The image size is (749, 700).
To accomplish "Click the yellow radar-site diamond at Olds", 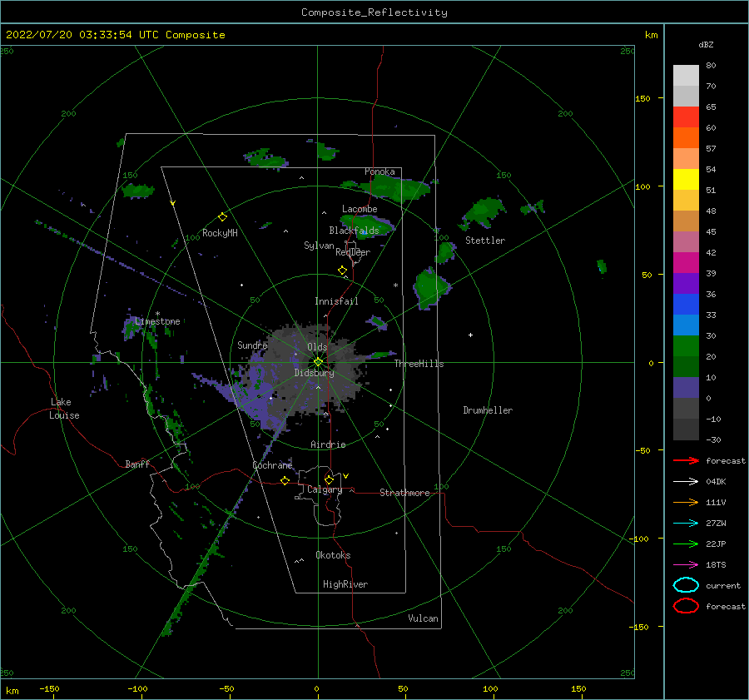I will tap(318, 362).
